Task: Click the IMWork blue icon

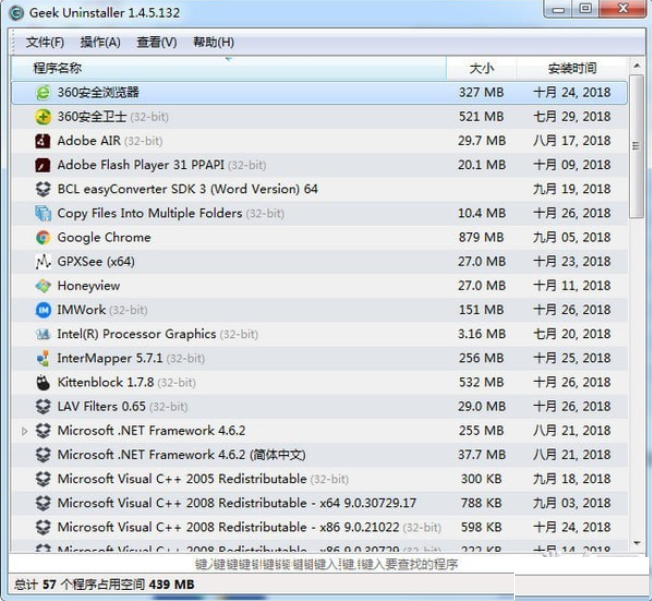Action: pos(43,310)
